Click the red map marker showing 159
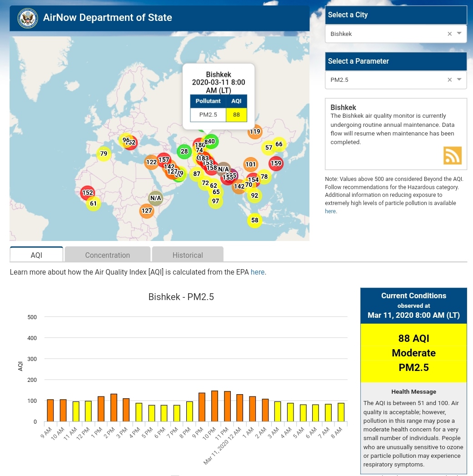Viewport: 473px width, 476px height. (276, 163)
